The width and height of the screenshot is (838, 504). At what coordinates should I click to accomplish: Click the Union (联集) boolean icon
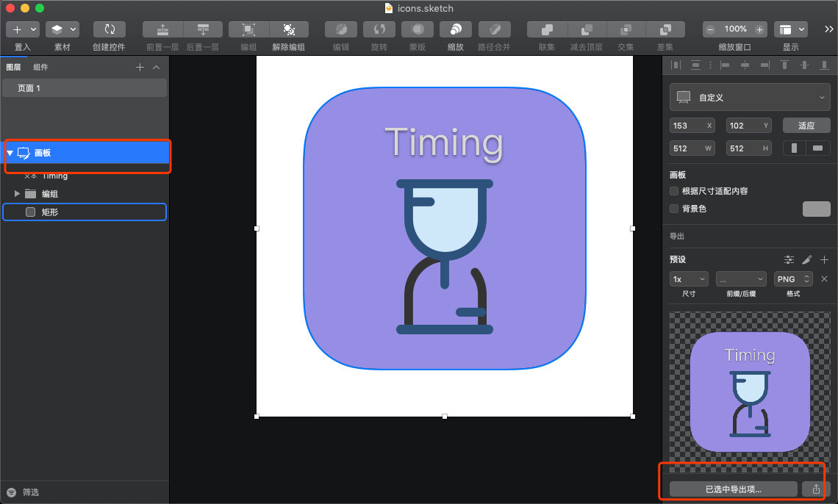[x=547, y=29]
